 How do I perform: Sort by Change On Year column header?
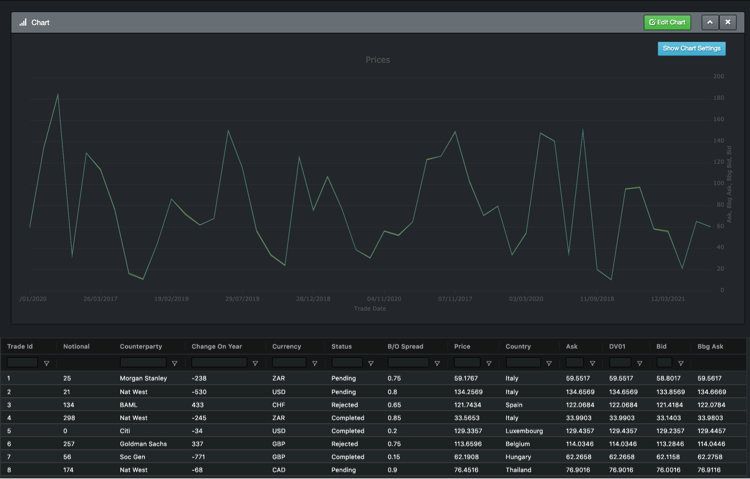click(x=217, y=346)
